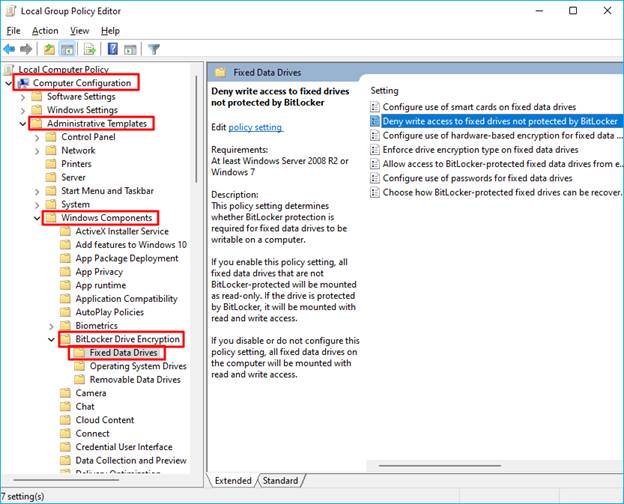The image size is (624, 504).
Task: Collapse the Windows Components node
Action: click(x=37, y=218)
